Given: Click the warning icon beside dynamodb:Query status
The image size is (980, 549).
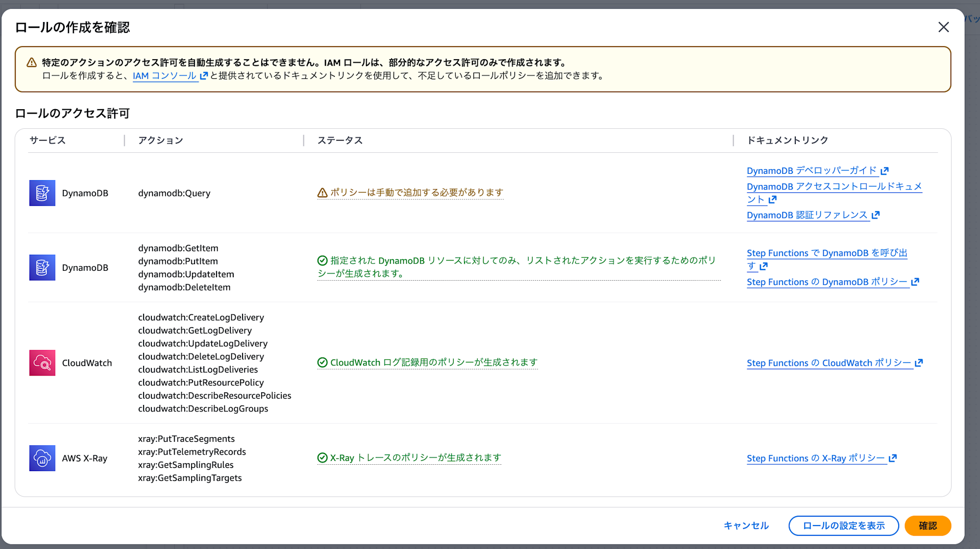Looking at the screenshot, I should [x=322, y=192].
